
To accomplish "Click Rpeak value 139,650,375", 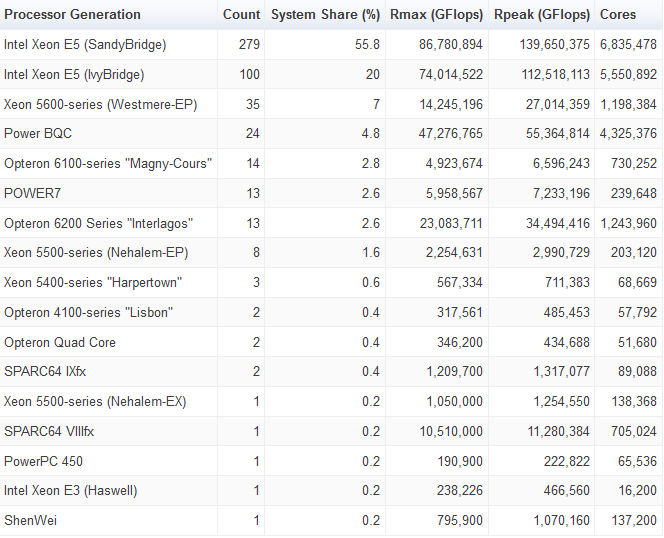I will point(555,44).
